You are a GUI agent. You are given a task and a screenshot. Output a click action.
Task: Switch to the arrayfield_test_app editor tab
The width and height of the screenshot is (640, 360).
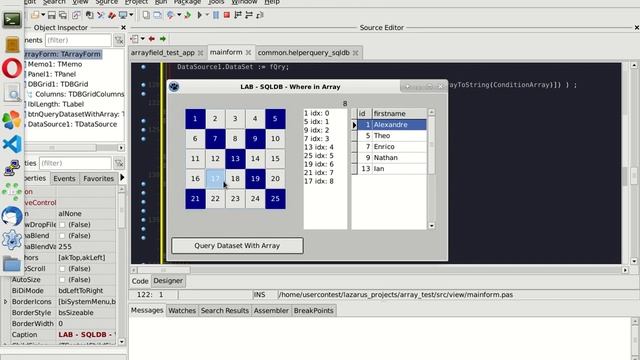162,53
